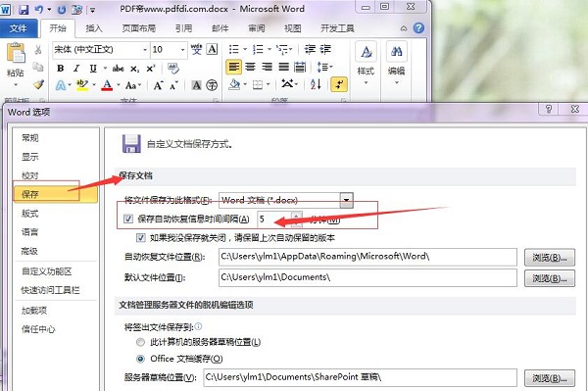The image size is (588, 391).
Task: Open the save file format dropdown
Action: pyautogui.click(x=347, y=200)
